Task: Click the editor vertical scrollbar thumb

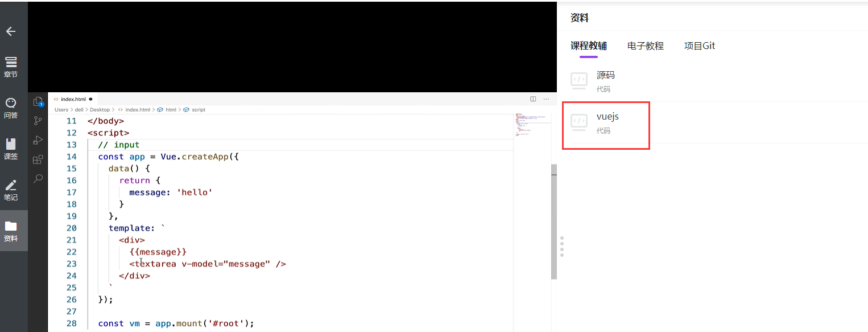Action: tap(554, 221)
